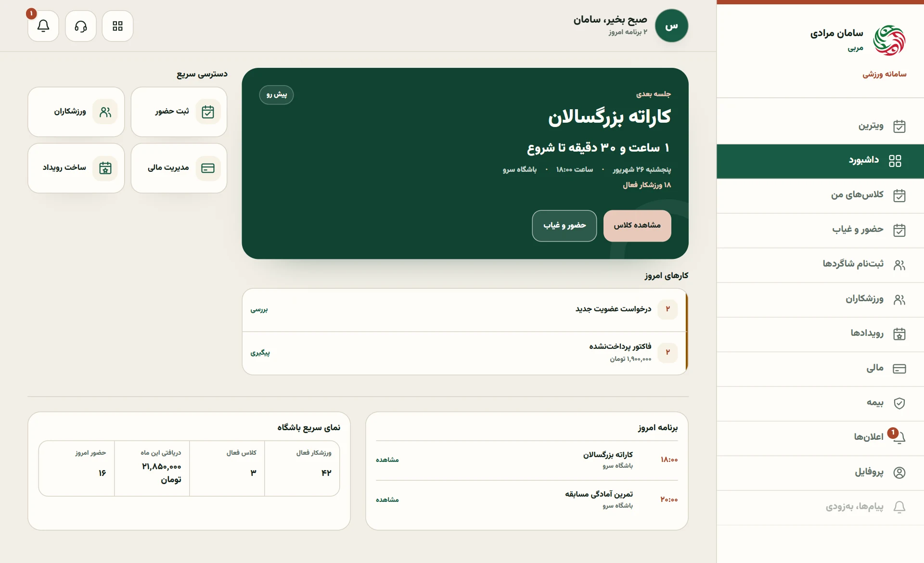This screenshot has height=563, width=924.
Task: Open بیمه section in the sidebar
Action: tap(820, 403)
